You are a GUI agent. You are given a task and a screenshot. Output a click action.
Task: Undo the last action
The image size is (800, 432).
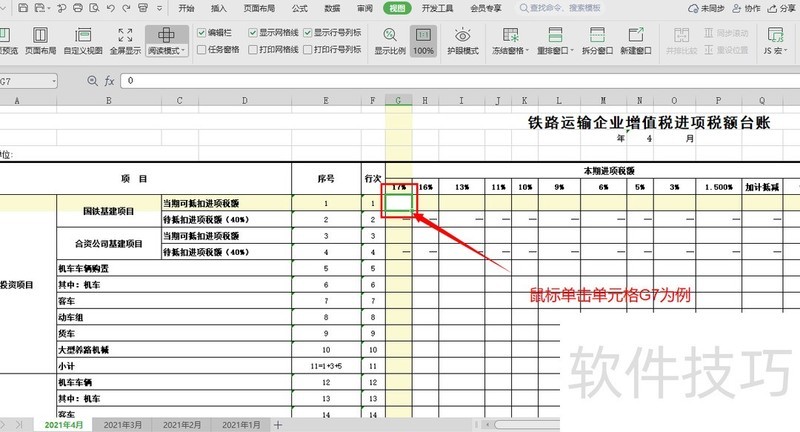[x=111, y=8]
